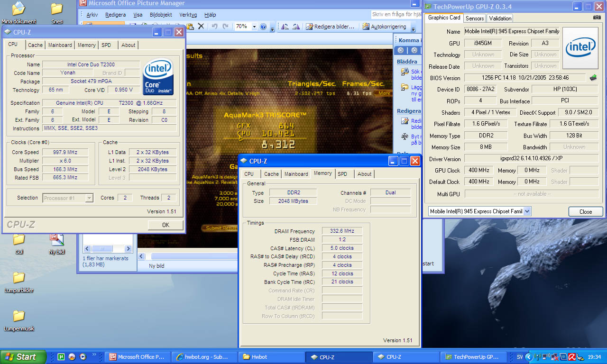This screenshot has width=607, height=364.
Task: Take GPU-Z screenshot with camera icon
Action: [597, 18]
